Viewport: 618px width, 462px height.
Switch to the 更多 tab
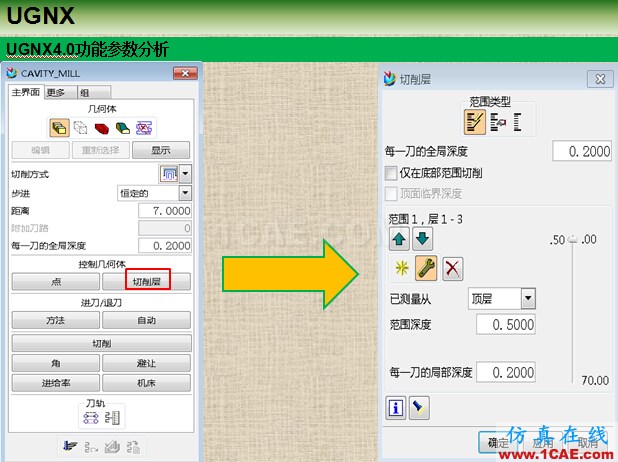point(60,92)
